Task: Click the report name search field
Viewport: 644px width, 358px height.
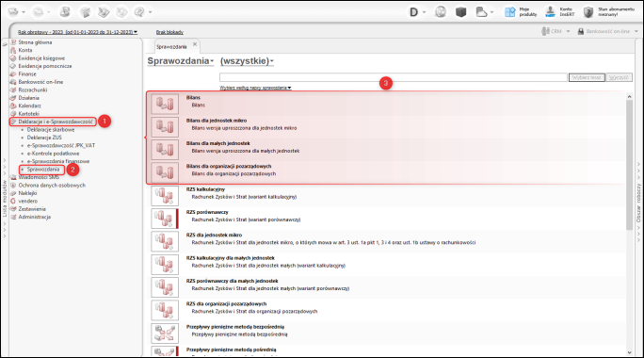Action: click(394, 77)
